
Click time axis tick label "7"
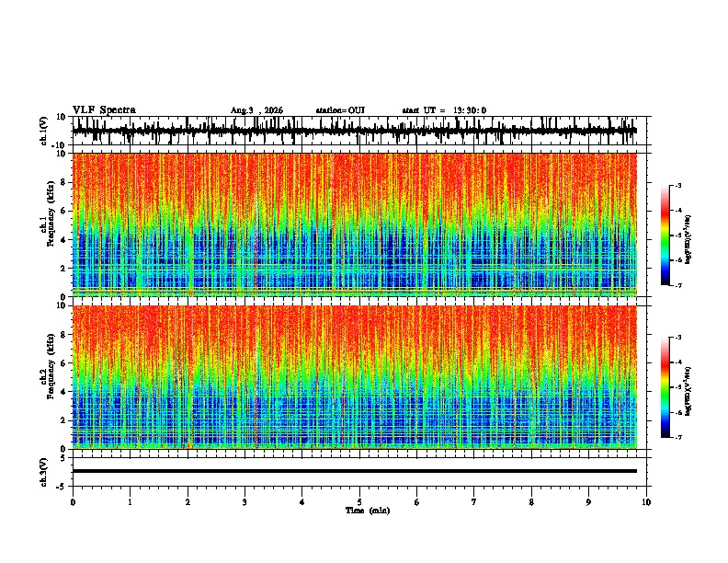(474, 502)
